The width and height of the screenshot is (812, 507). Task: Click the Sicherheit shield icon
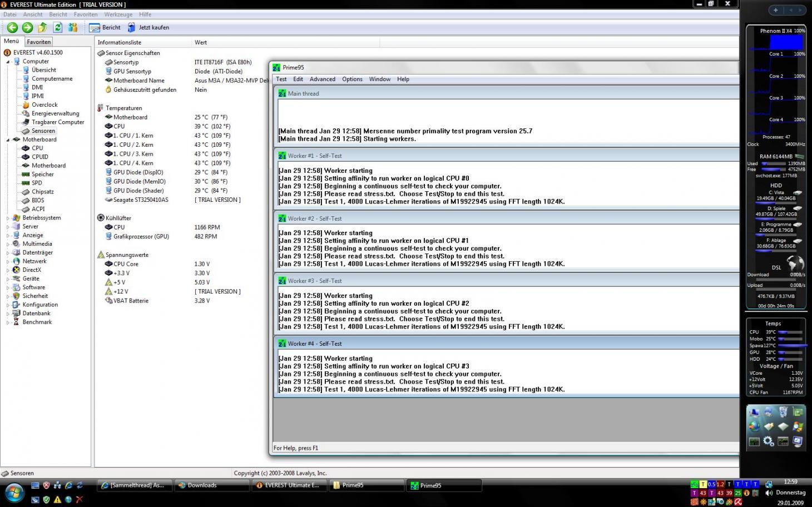tap(17, 296)
